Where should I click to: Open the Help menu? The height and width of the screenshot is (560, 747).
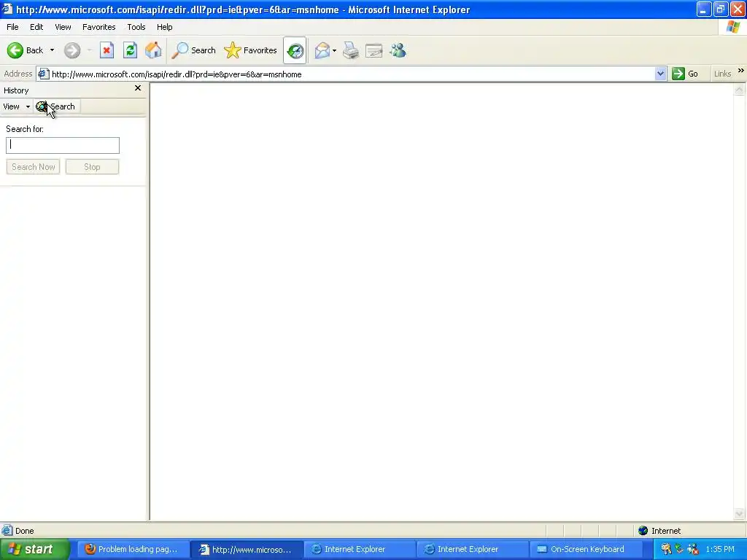pyautogui.click(x=164, y=27)
